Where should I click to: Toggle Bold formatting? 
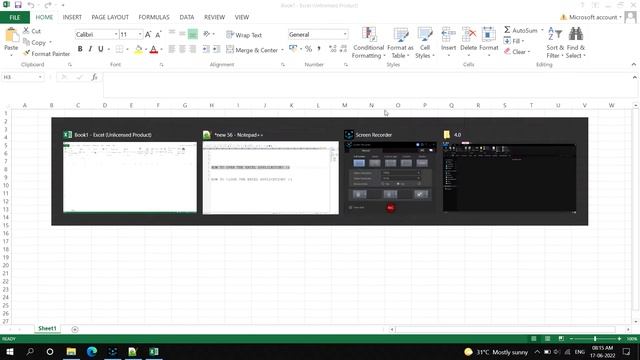pyautogui.click(x=80, y=49)
